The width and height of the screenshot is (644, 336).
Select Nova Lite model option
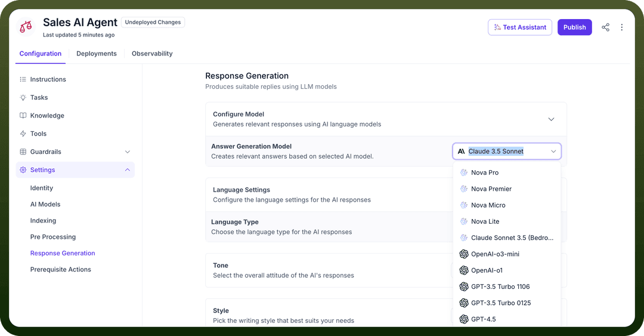click(x=507, y=221)
